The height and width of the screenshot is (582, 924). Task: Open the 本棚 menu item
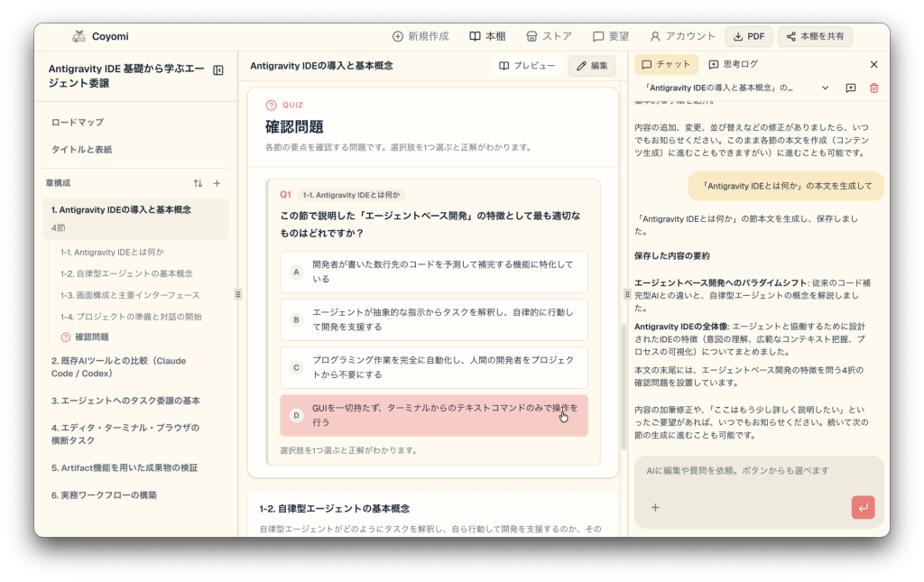(x=487, y=36)
